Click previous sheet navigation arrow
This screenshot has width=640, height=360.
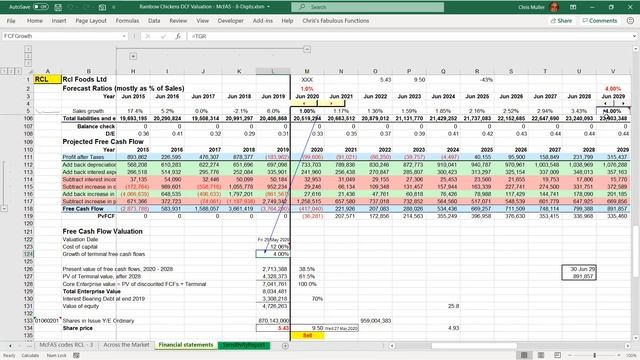pyautogui.click(x=10, y=346)
